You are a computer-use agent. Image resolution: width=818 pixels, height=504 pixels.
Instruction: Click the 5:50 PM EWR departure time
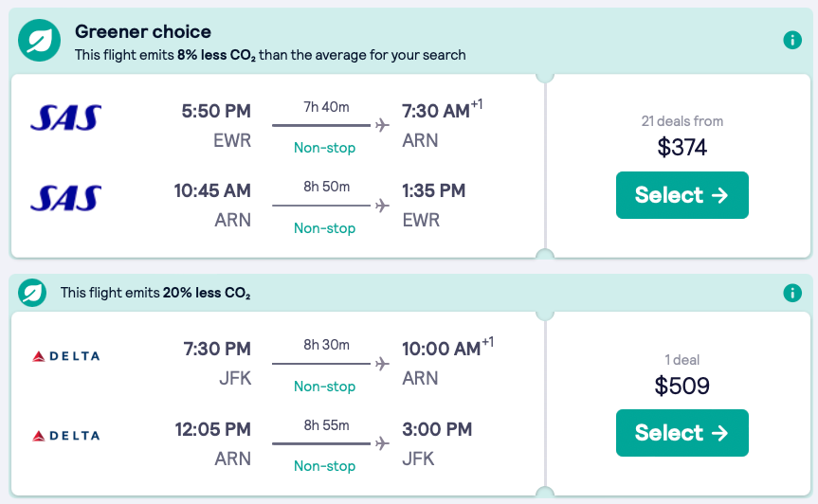(x=216, y=112)
